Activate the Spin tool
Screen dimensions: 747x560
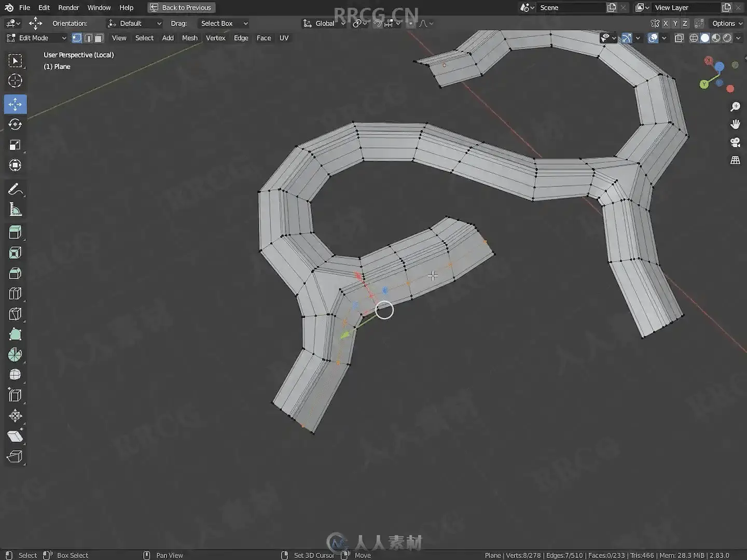[15, 355]
